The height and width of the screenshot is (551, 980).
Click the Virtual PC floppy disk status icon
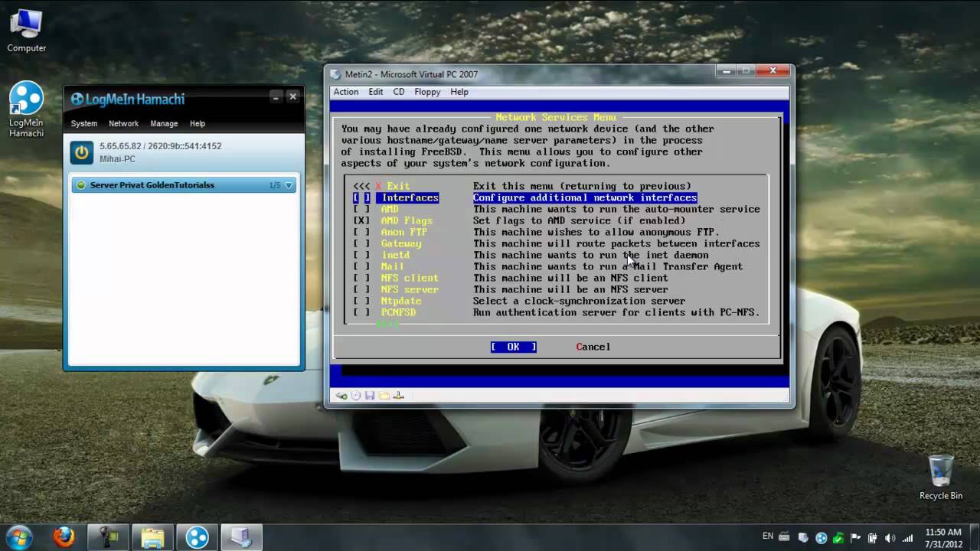370,396
